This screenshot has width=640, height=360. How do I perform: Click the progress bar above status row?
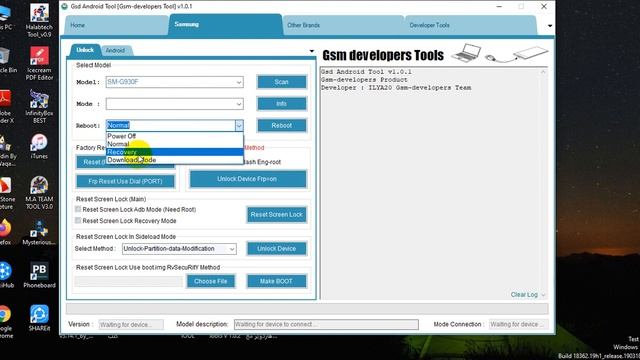(x=307, y=309)
